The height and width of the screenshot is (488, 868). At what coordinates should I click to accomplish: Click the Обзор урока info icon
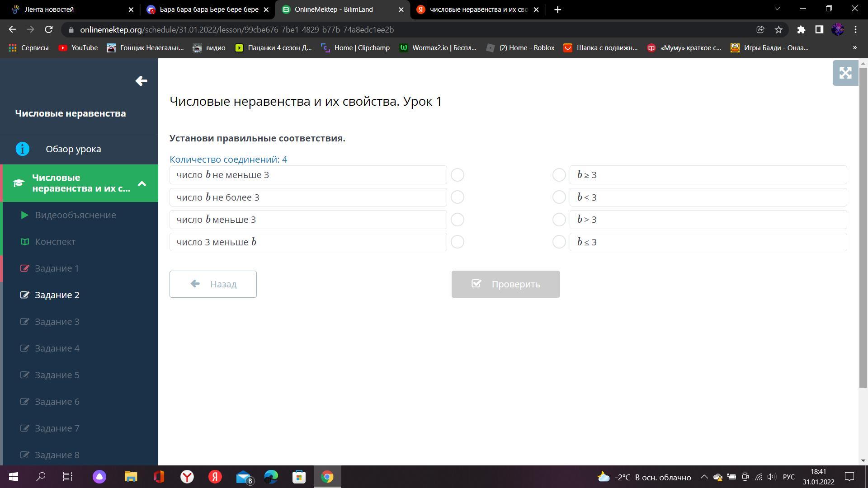[x=22, y=149]
